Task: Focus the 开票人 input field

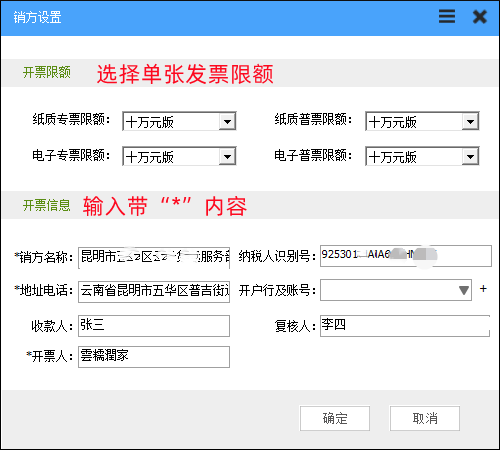Action: pyautogui.click(x=154, y=357)
